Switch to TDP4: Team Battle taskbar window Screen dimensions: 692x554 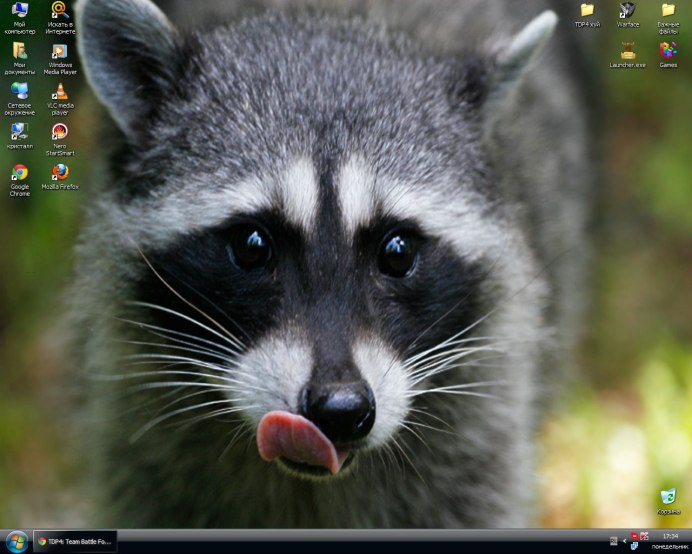(75, 542)
